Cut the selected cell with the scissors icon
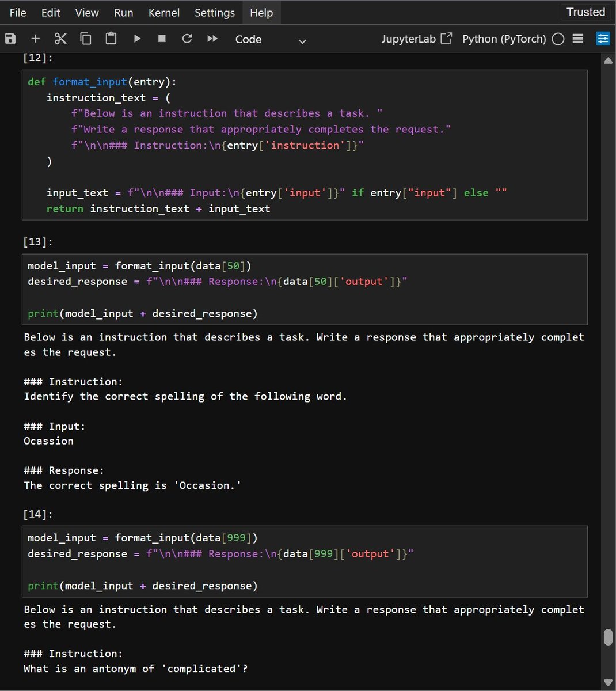 (60, 39)
